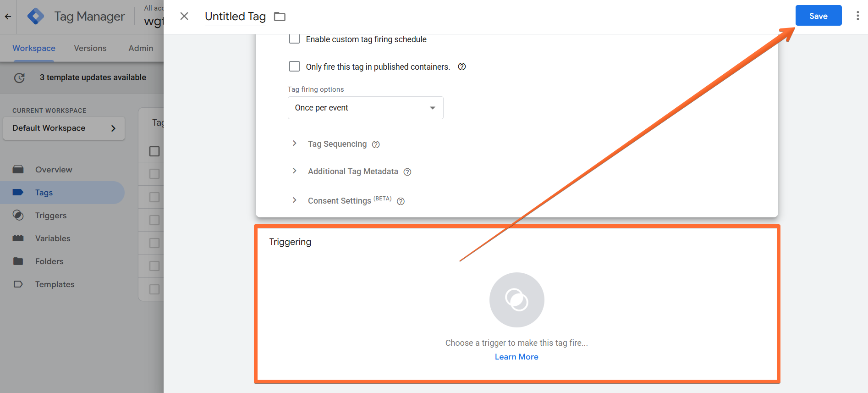Open the three-dot more actions menu
This screenshot has width=868, height=393.
(857, 16)
